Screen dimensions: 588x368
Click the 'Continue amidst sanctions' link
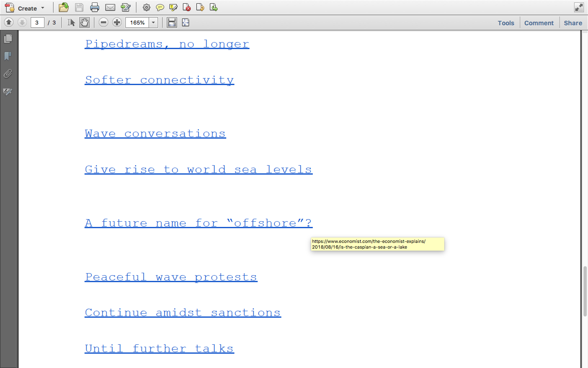183,313
